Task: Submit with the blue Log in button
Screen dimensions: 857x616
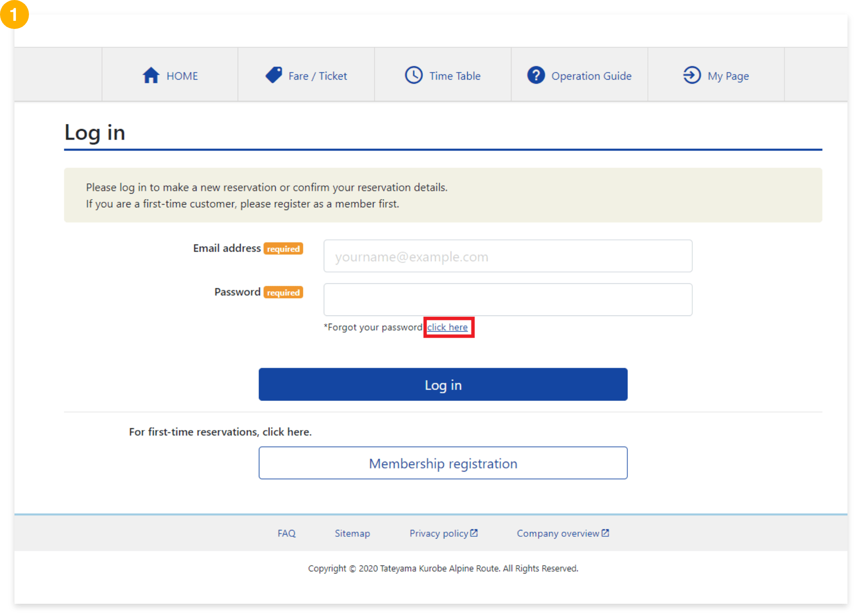Action: [443, 384]
